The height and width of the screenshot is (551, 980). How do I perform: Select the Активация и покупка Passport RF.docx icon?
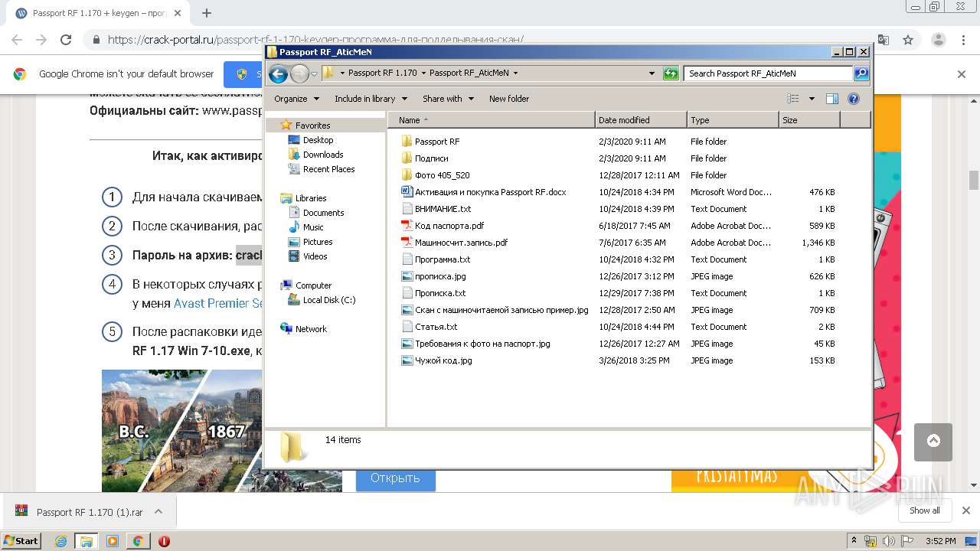pos(407,192)
